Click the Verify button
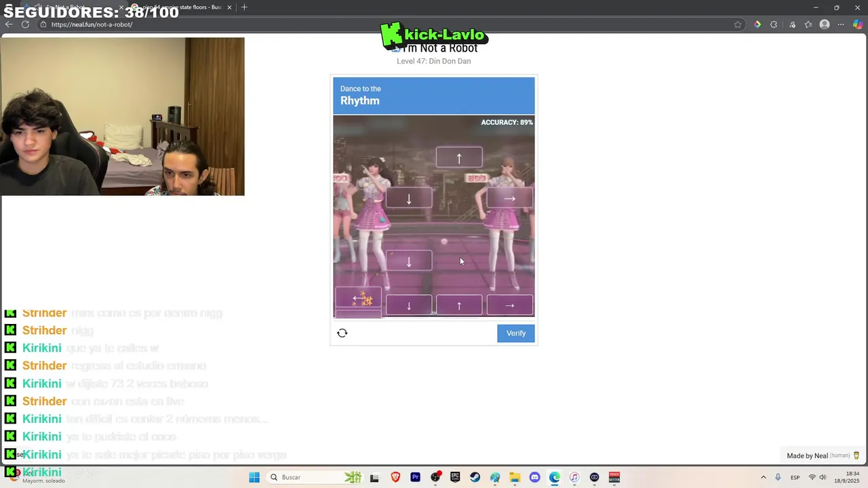This screenshot has height=488, width=868. 515,333
